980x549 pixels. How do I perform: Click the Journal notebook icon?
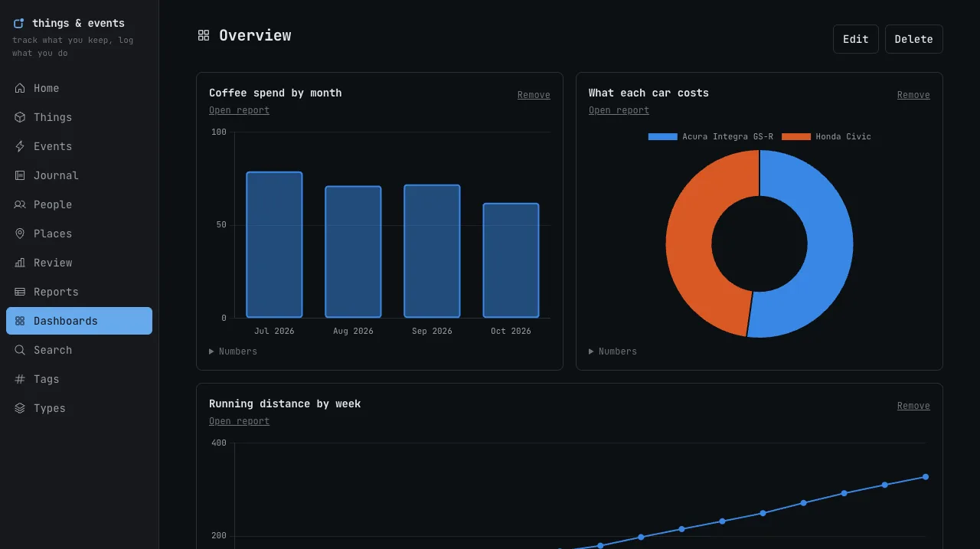pos(20,175)
